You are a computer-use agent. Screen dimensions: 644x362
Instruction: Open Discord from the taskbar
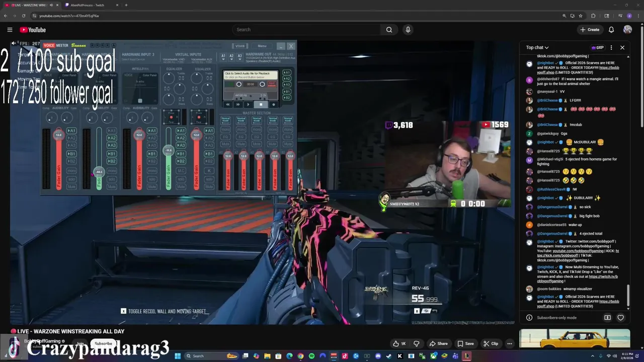pyautogui.click(x=378, y=356)
